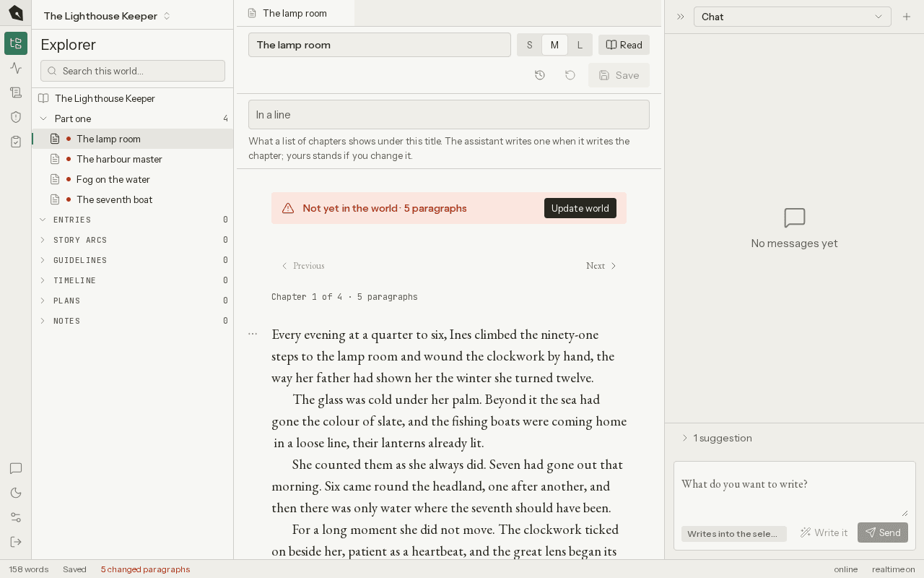
Task: Select small text size S
Action: (529, 45)
